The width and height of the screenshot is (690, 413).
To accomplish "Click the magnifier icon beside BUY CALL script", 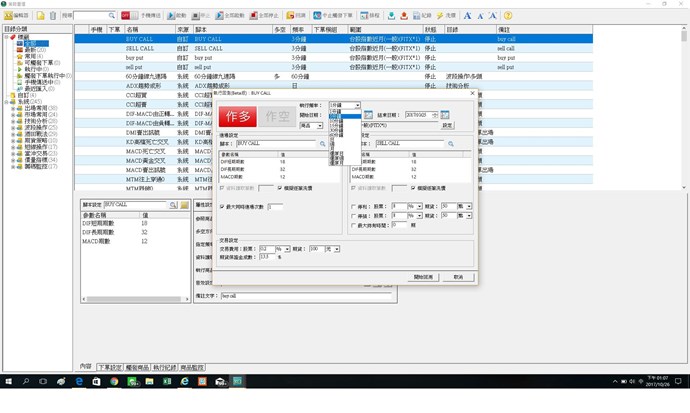I will 323,144.
